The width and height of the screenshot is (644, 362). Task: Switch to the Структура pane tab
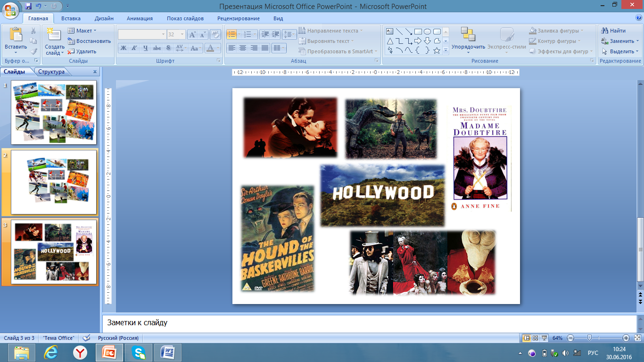tap(51, 72)
